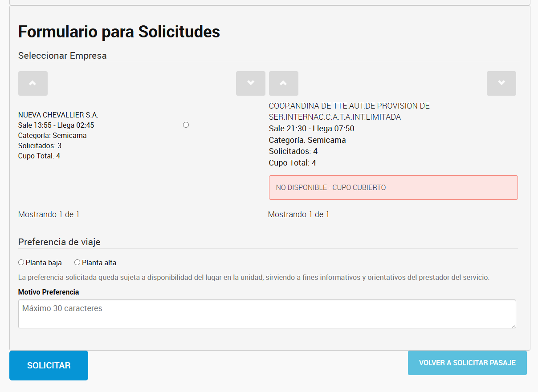
Task: Click the up arrow above NUEVA CHEVALLIER listing
Action: click(x=33, y=83)
